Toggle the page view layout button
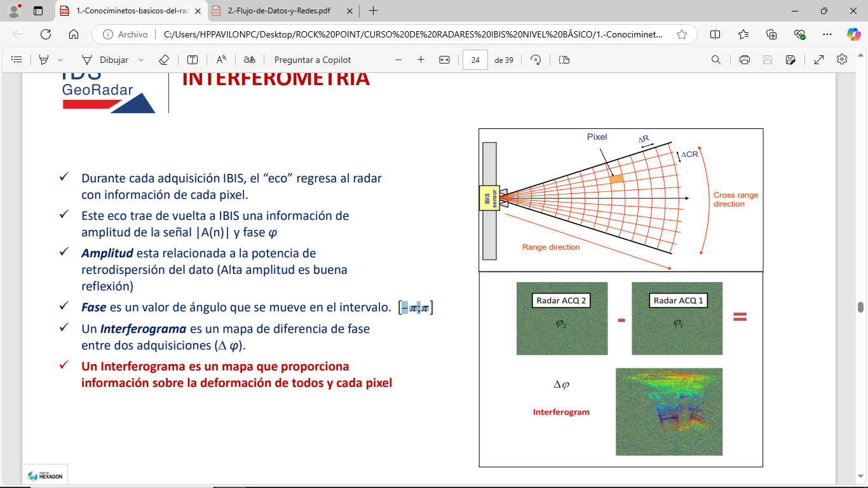 click(564, 60)
